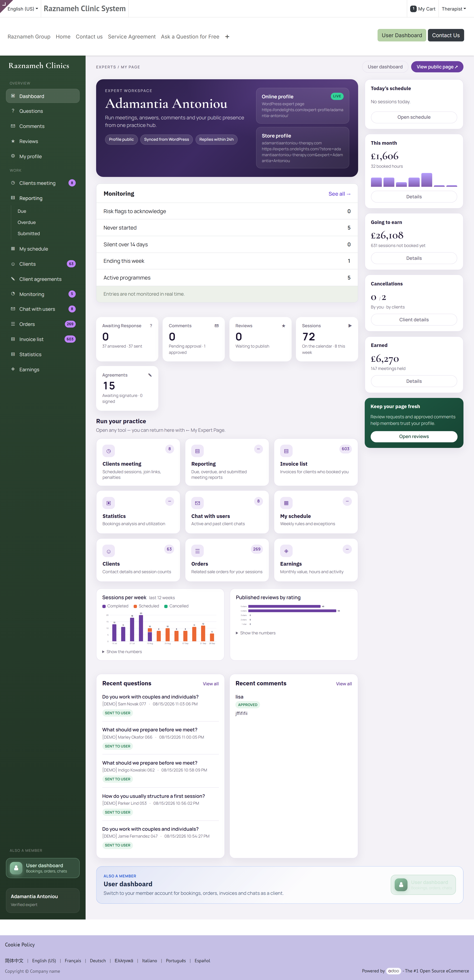Click View all for Recent questions
Viewport: 474px width, 980px height.
211,684
